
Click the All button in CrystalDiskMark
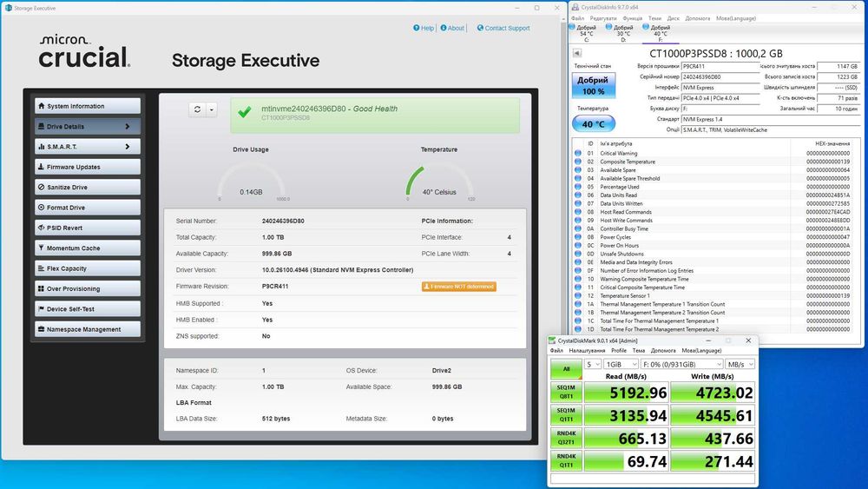point(566,368)
